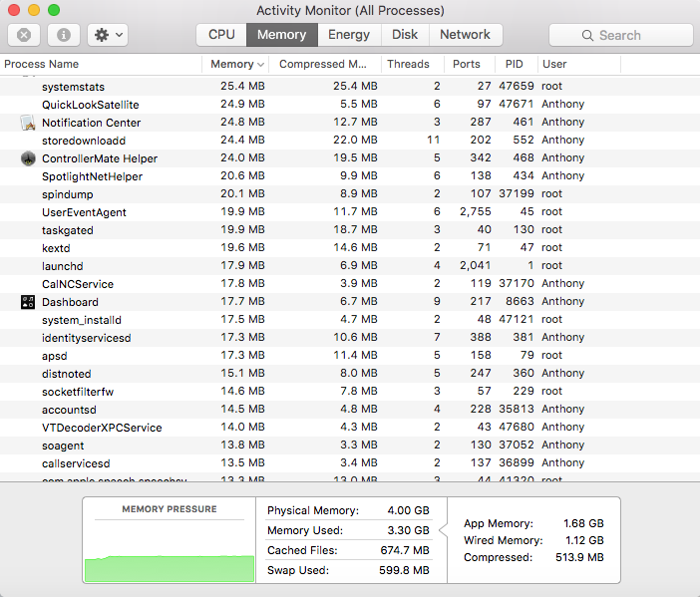Select the Notification Center process name
Image resolution: width=700 pixels, height=597 pixels.
click(x=92, y=123)
